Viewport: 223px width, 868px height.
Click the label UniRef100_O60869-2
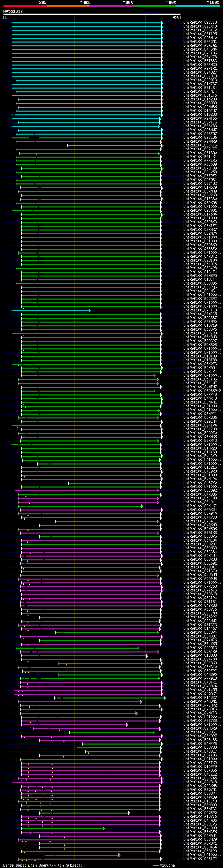202,391
